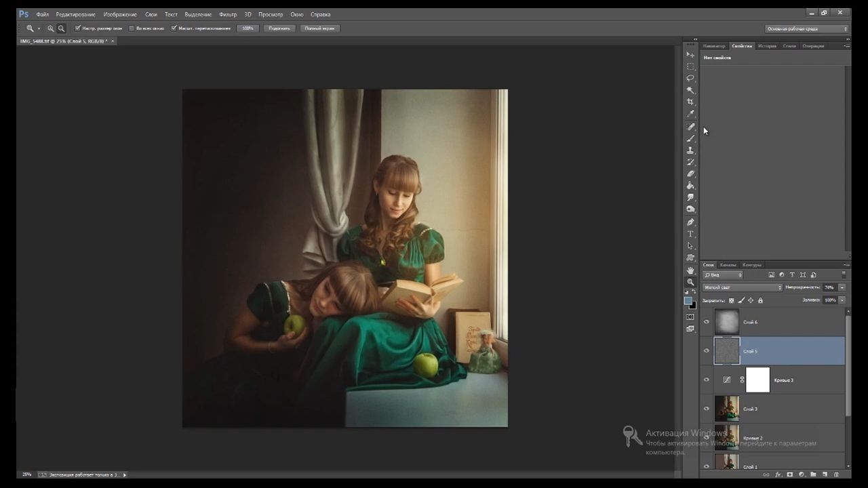This screenshot has width=868, height=488.
Task: Select the Move tool
Action: click(690, 54)
